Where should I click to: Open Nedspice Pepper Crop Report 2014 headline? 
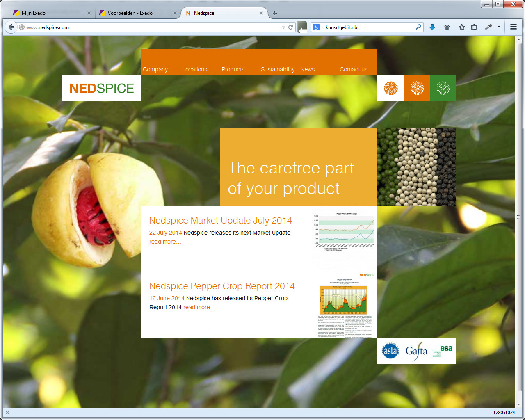[x=222, y=286]
